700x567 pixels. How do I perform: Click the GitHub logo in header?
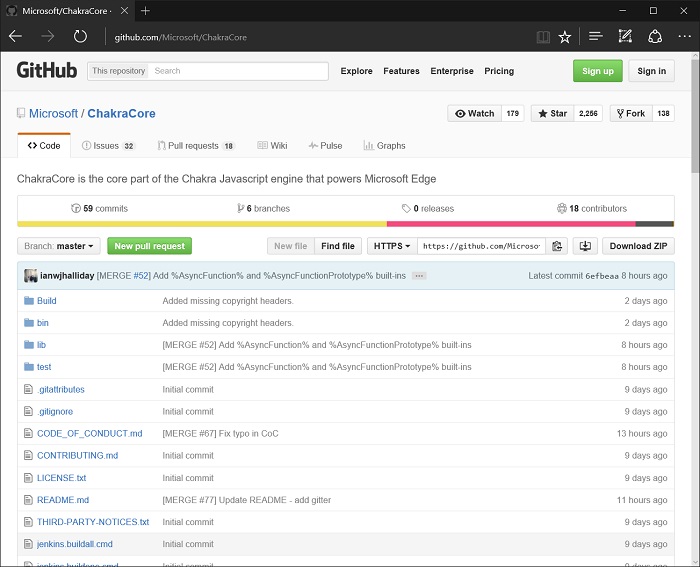[x=47, y=71]
